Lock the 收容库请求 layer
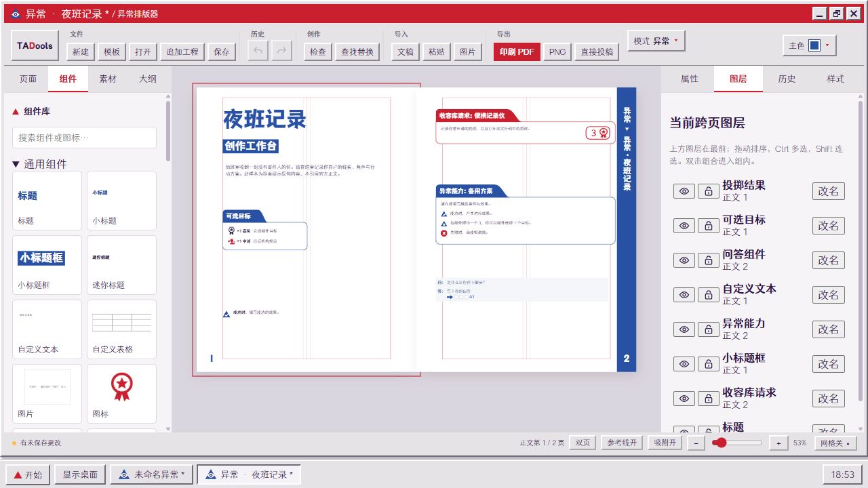Image resolution: width=868 pixels, height=488 pixels. pos(709,399)
